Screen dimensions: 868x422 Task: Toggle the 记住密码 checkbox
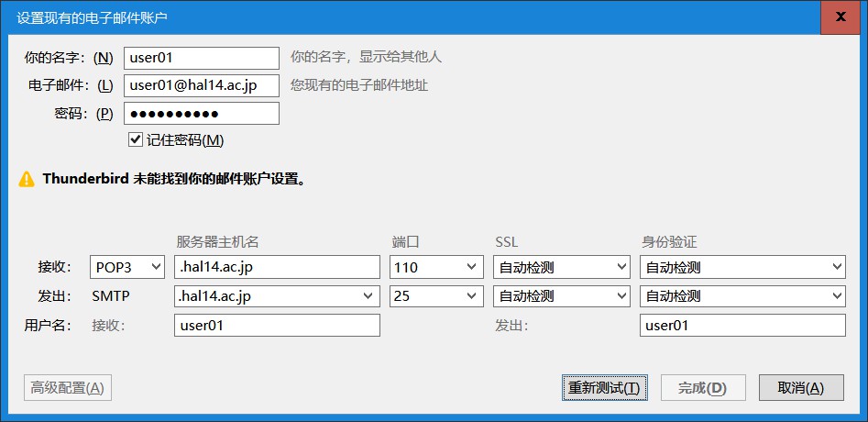click(135, 140)
